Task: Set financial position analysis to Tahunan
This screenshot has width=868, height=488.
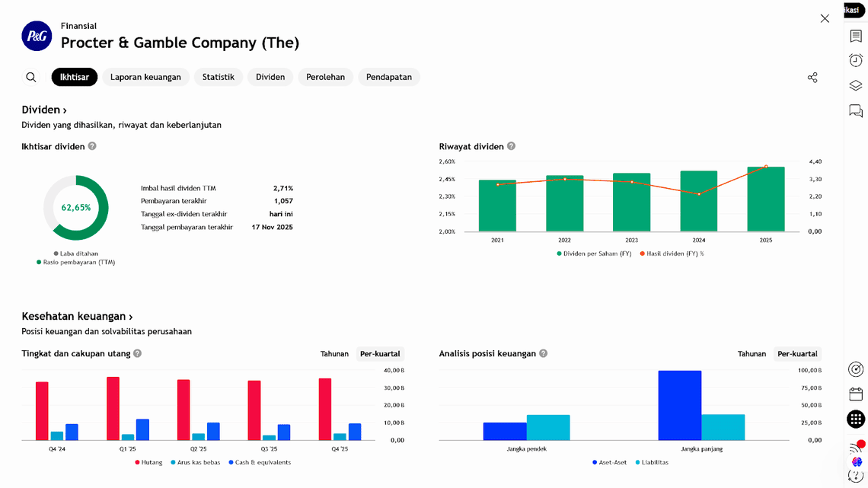Action: coord(752,354)
